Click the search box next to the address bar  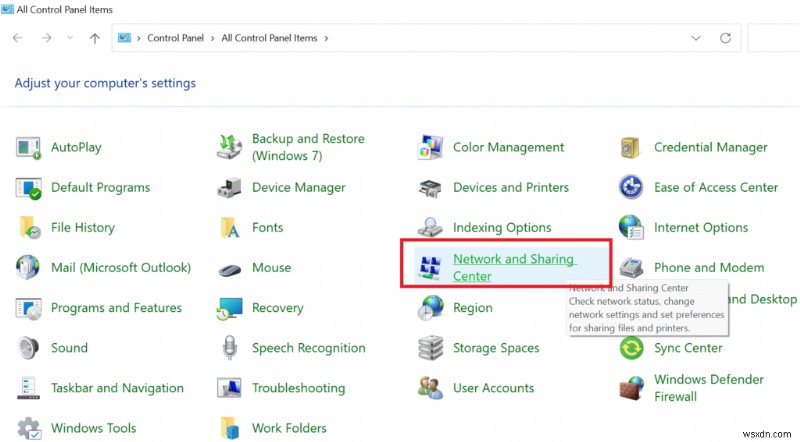(x=774, y=38)
